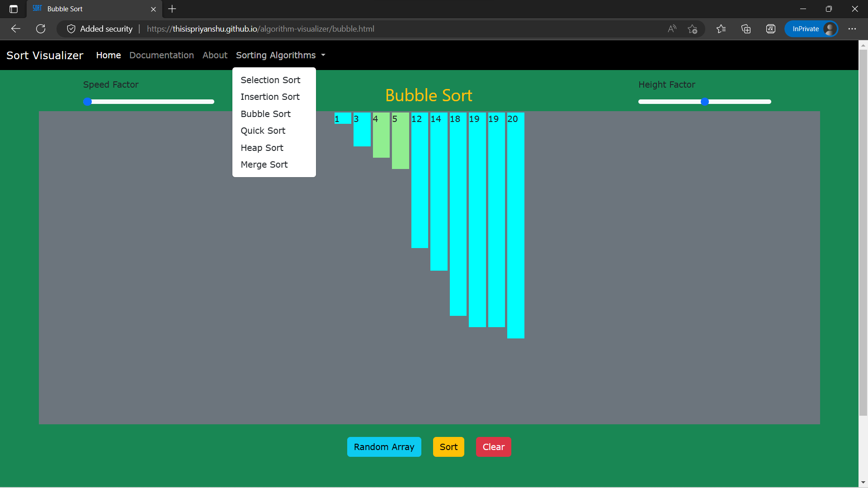Open the Favorites list icon
This screenshot has width=868, height=488.
[x=721, y=29]
